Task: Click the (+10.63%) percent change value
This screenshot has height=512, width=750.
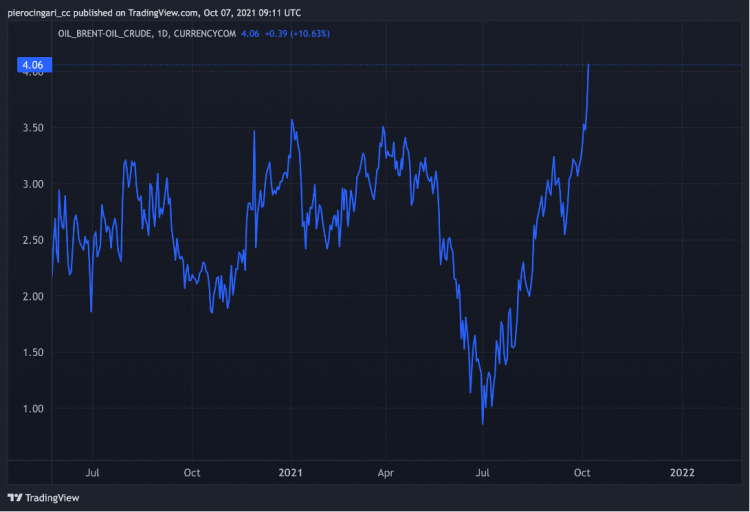Action: [310, 33]
